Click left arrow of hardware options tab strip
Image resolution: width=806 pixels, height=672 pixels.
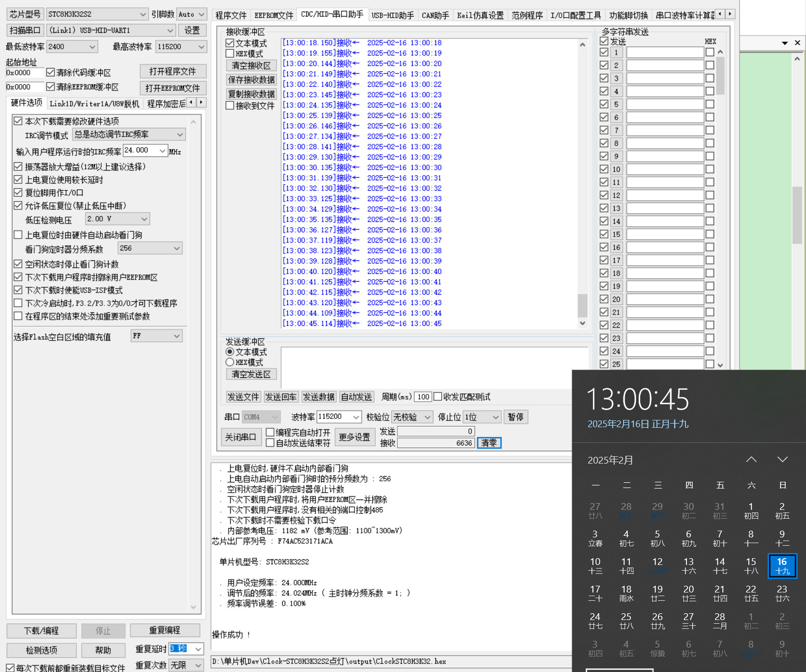191,102
